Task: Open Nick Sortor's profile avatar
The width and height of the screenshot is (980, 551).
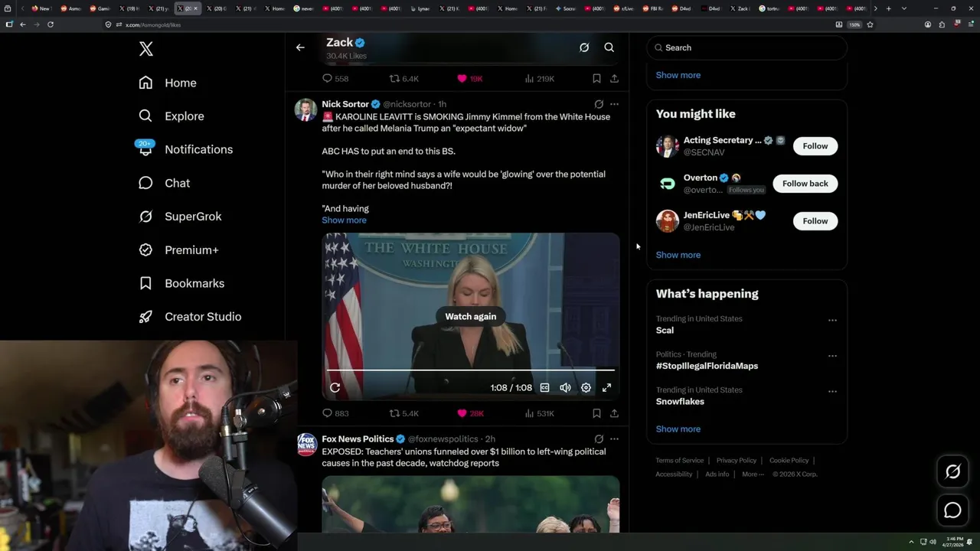Action: coord(306,109)
